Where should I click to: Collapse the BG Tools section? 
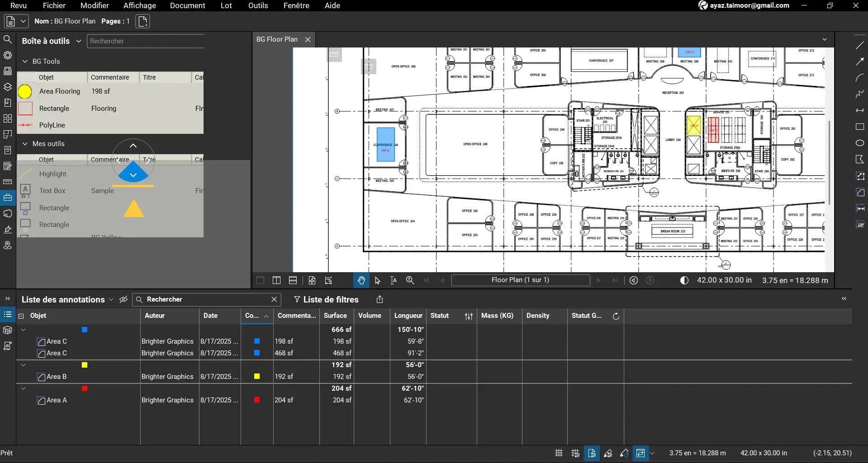click(x=25, y=61)
